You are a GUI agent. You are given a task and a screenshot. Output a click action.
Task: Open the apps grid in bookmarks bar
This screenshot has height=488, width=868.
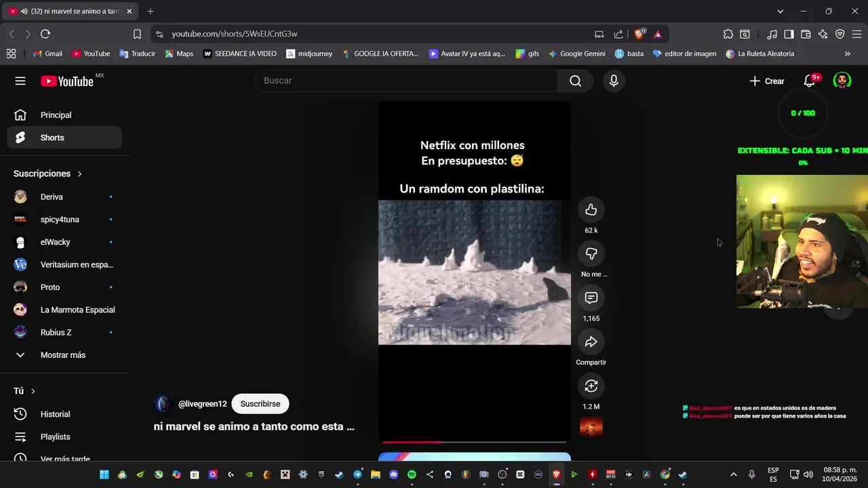(11, 54)
